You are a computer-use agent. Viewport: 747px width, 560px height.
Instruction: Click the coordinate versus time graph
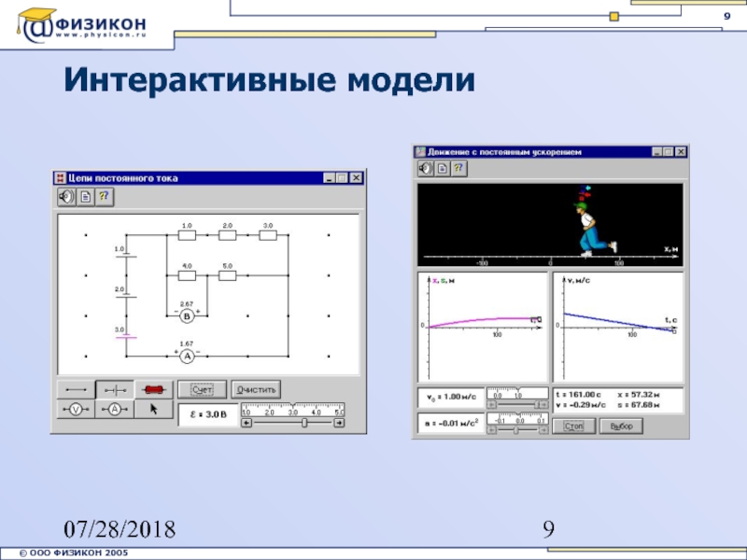483,328
